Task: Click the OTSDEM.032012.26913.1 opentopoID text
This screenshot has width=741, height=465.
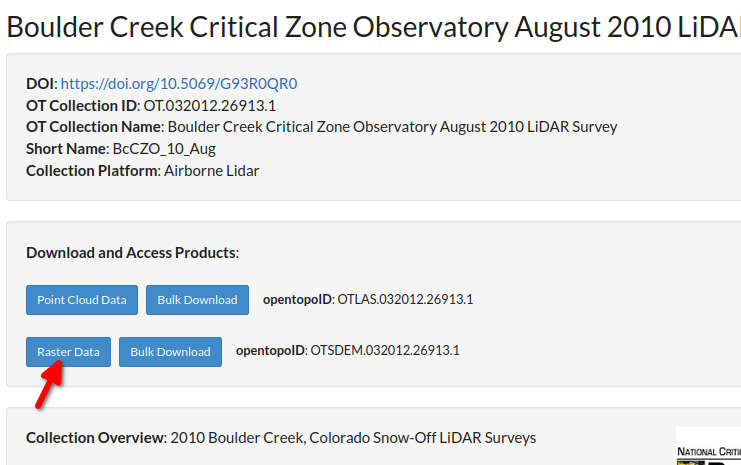Action: click(x=385, y=350)
